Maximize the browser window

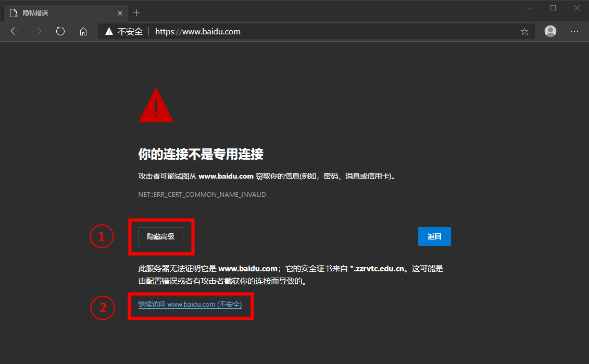click(x=553, y=8)
